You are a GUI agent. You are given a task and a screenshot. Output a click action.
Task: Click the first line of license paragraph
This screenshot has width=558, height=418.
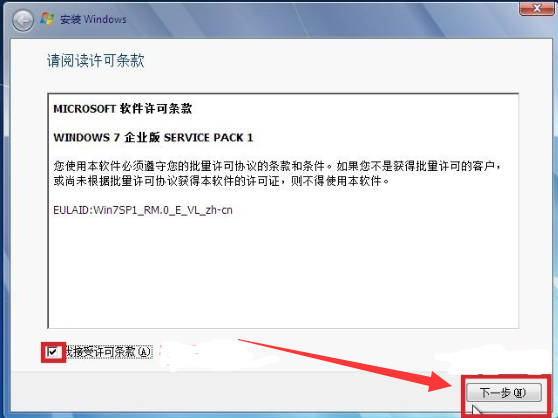coord(277,166)
